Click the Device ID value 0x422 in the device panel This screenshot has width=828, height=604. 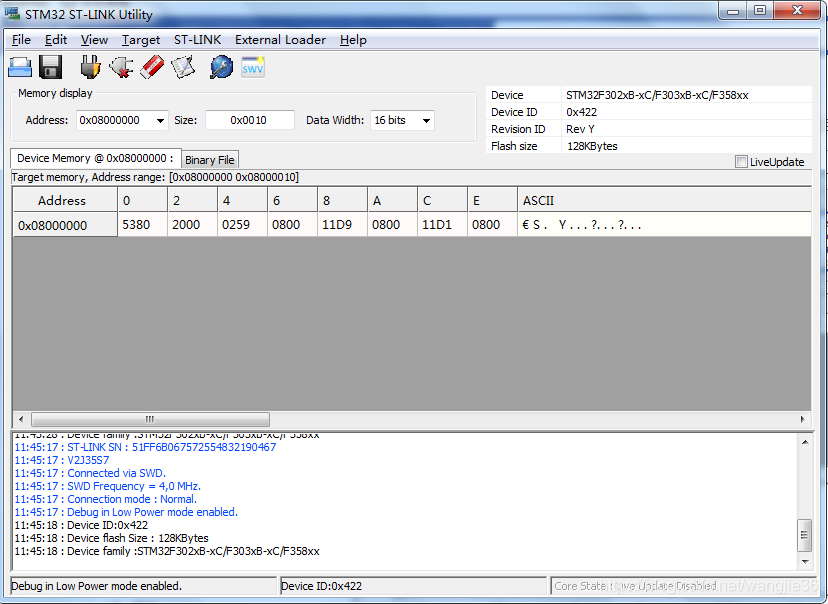[x=581, y=112]
